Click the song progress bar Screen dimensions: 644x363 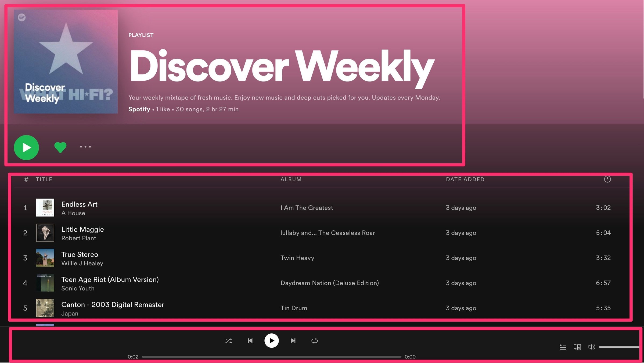tap(271, 357)
